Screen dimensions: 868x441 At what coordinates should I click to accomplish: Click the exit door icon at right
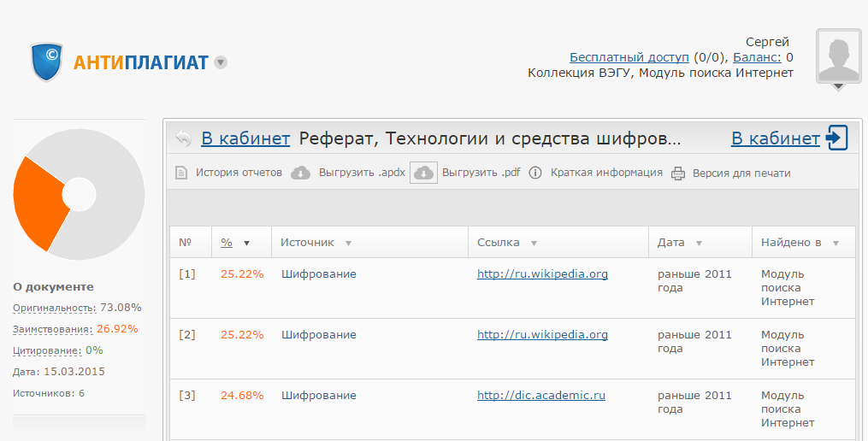836,138
